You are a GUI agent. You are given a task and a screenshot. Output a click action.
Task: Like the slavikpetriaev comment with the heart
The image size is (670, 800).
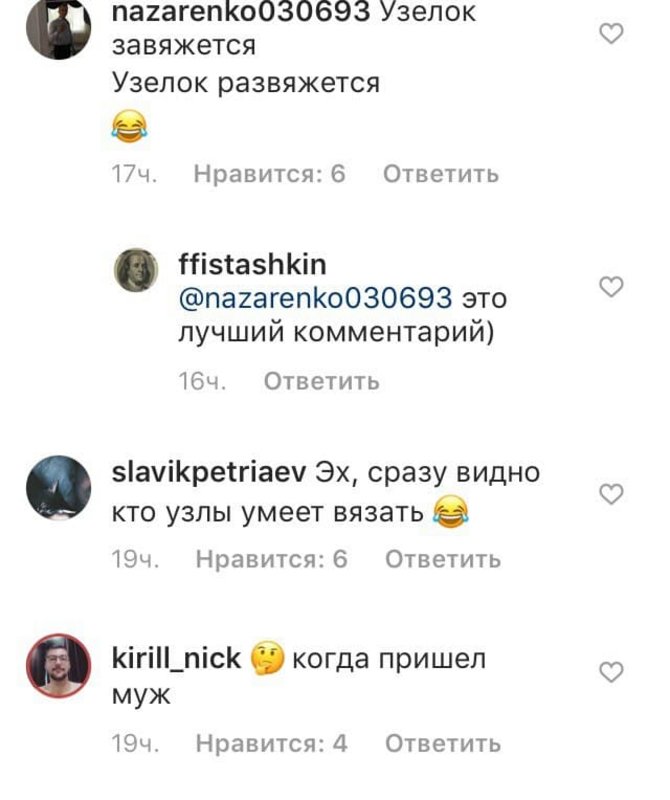[x=611, y=494]
